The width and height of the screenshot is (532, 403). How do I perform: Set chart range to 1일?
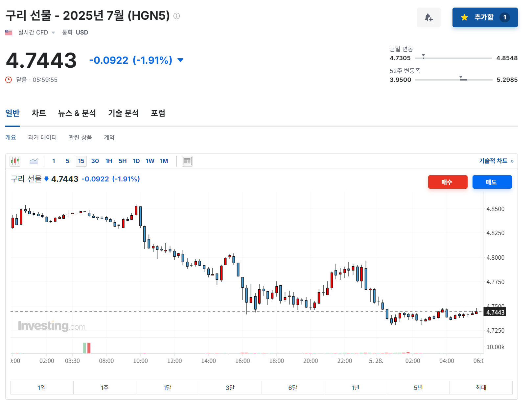(42, 388)
